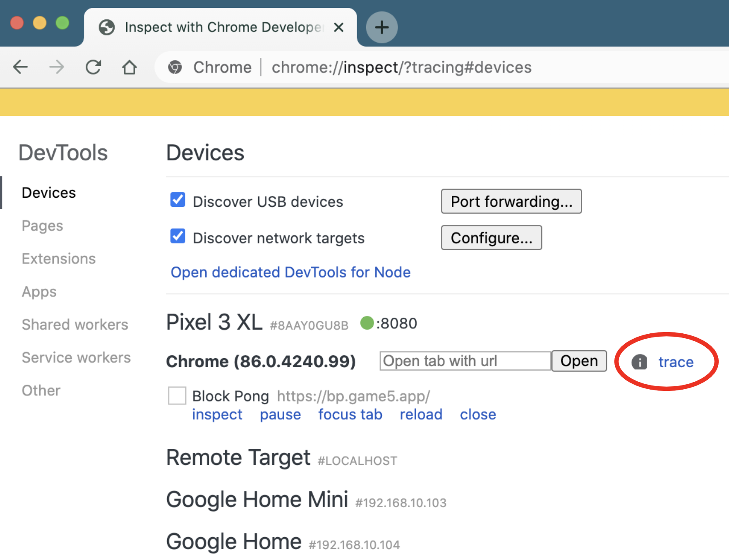Click the Remote Target heading
Viewport: 729px width, 560px height.
pos(238,457)
